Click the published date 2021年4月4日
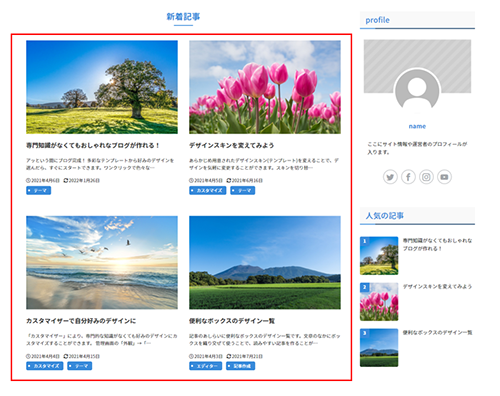Viewport: 500px width, 396px height. (45, 356)
